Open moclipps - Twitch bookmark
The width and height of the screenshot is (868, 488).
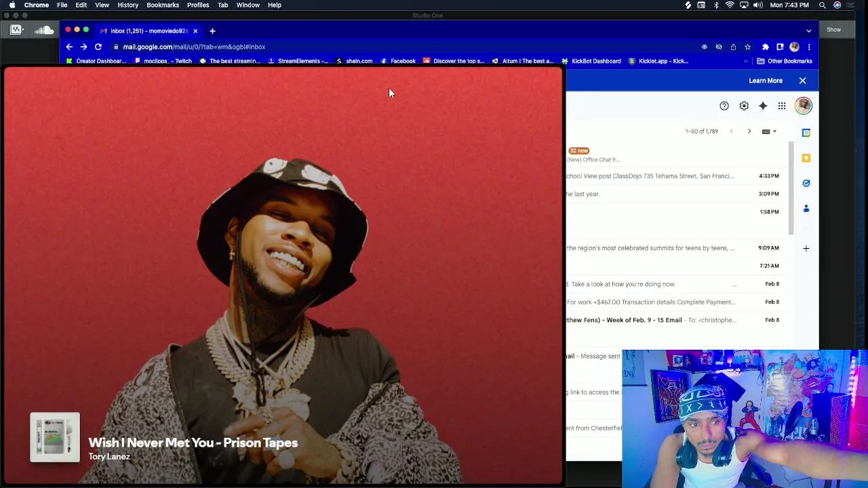tap(163, 61)
